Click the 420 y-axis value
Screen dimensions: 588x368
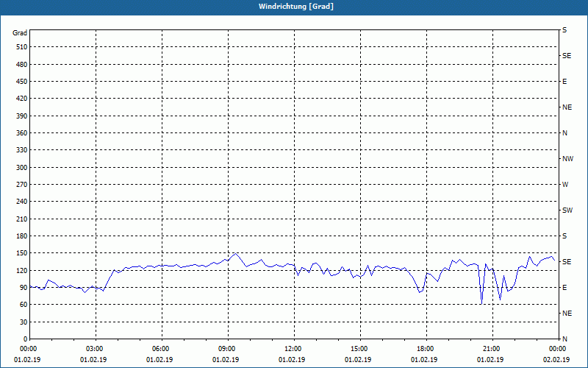[22, 99]
